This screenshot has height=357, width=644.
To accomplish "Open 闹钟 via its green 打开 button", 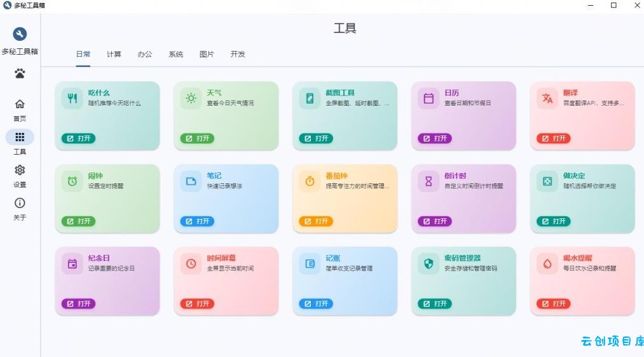I will point(78,221).
